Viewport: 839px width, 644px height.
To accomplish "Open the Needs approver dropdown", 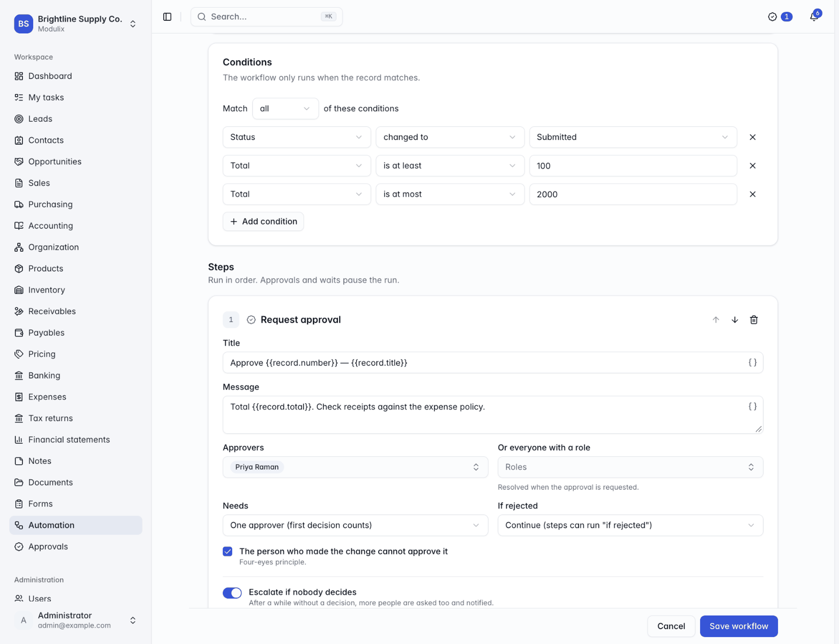I will click(x=355, y=525).
